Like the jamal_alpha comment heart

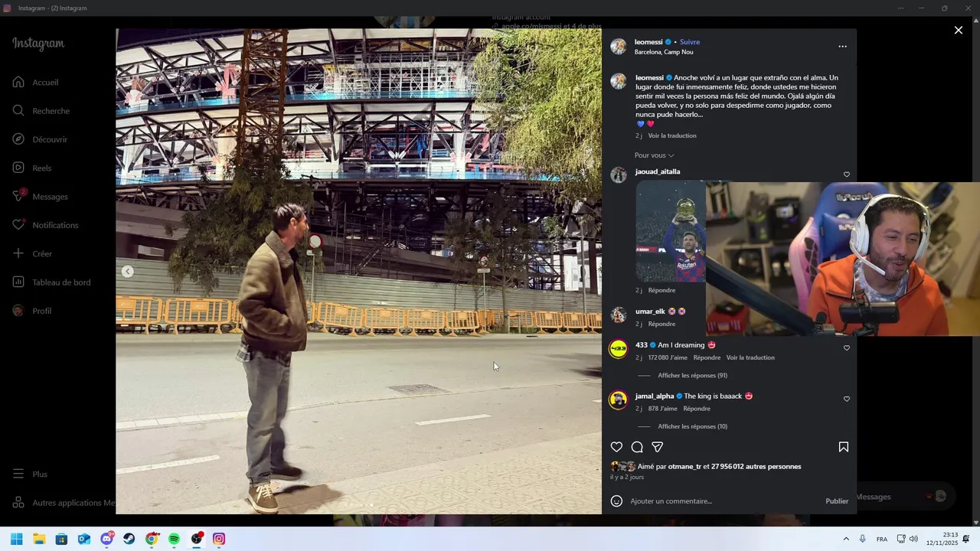click(846, 399)
